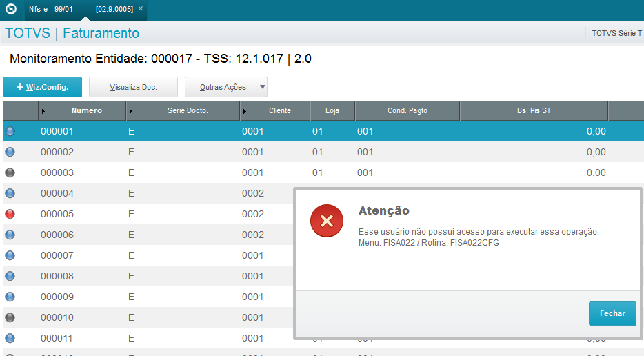
Task: Click TOTVS Série T label at top right
Action: coord(617,33)
